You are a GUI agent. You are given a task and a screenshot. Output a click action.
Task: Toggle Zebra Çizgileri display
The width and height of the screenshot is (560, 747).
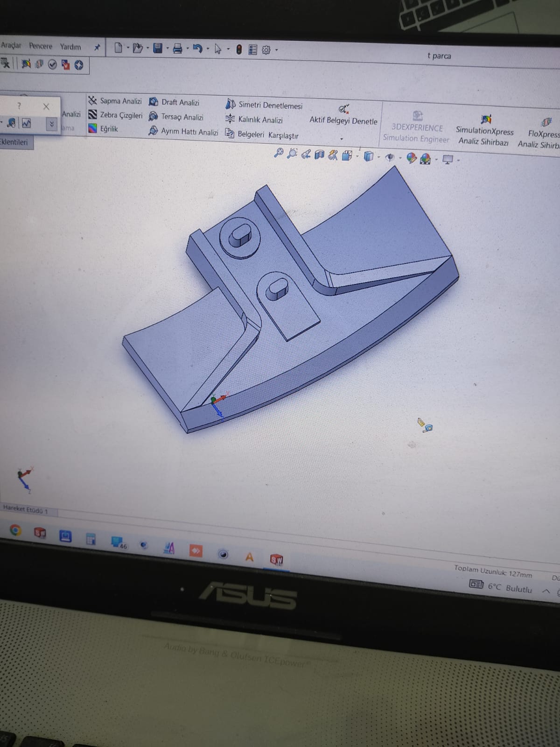click(x=115, y=115)
